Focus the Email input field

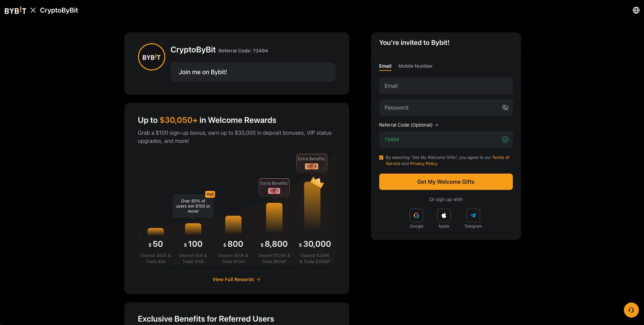(x=446, y=86)
